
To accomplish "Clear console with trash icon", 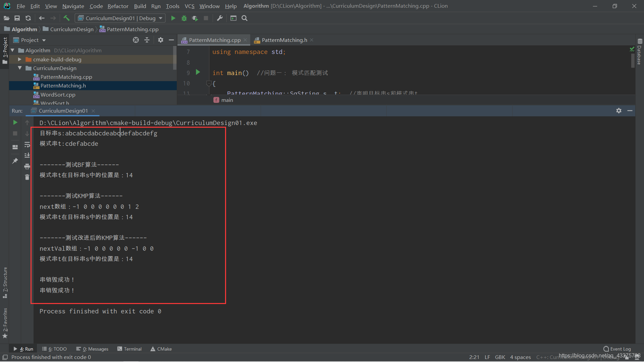I will [x=27, y=177].
